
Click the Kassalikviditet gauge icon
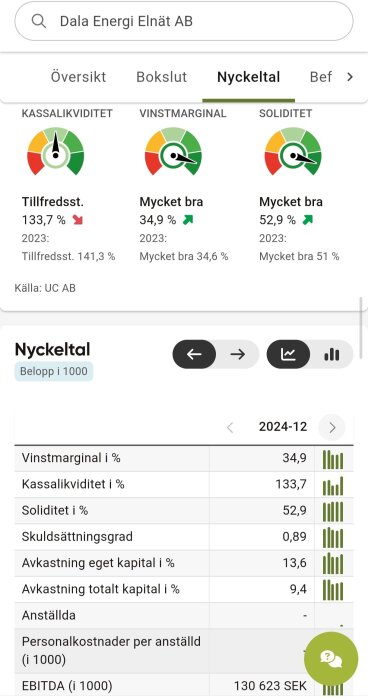pyautogui.click(x=56, y=151)
